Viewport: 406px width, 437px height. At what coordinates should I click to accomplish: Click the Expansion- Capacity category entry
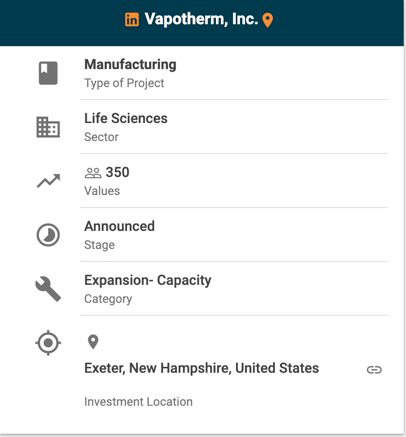(x=148, y=281)
